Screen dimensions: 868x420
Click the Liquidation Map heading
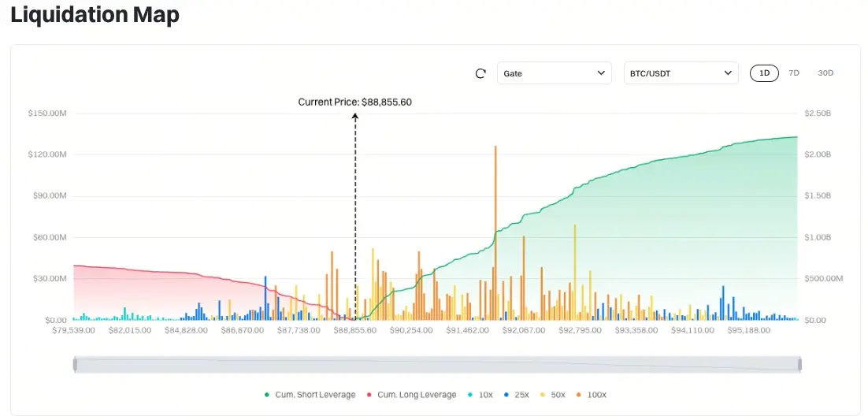(95, 15)
